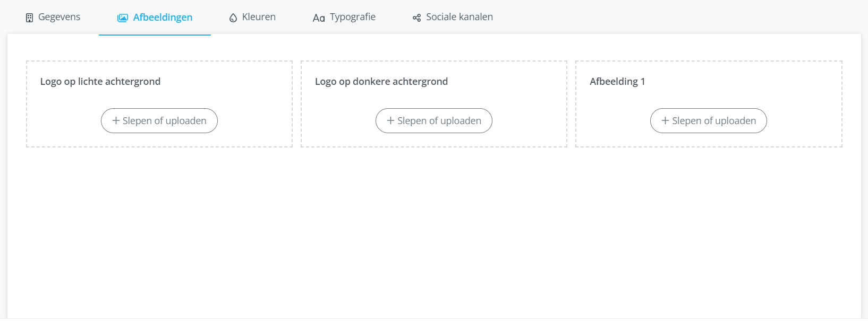Viewport: 868px width, 322px height.
Task: Click the droplet icon next to Kleuren
Action: (x=233, y=16)
